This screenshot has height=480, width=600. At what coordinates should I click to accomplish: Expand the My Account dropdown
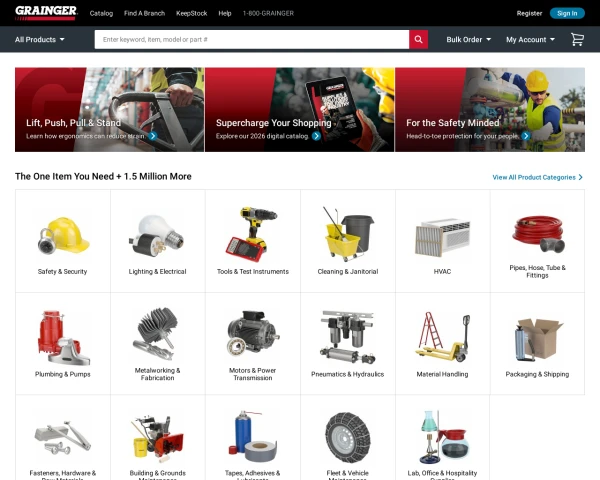coord(530,39)
